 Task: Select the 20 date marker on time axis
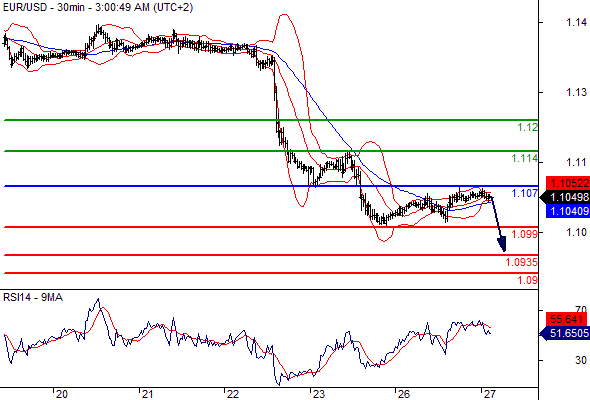pos(61,394)
